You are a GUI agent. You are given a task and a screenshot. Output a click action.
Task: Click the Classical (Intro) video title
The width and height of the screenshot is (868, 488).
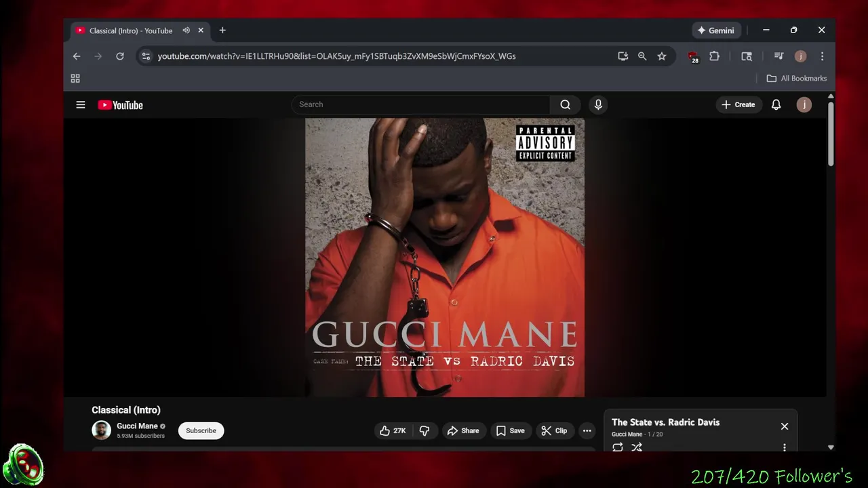point(126,410)
